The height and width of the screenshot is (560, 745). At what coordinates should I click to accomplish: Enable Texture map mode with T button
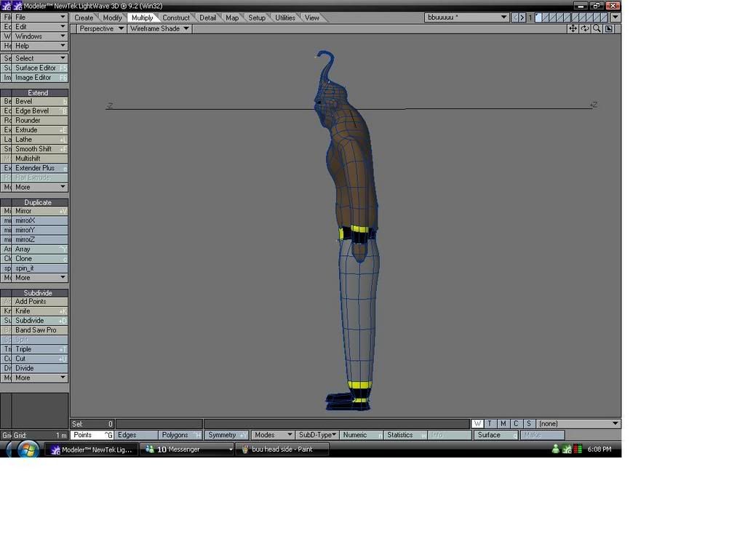[x=490, y=424]
